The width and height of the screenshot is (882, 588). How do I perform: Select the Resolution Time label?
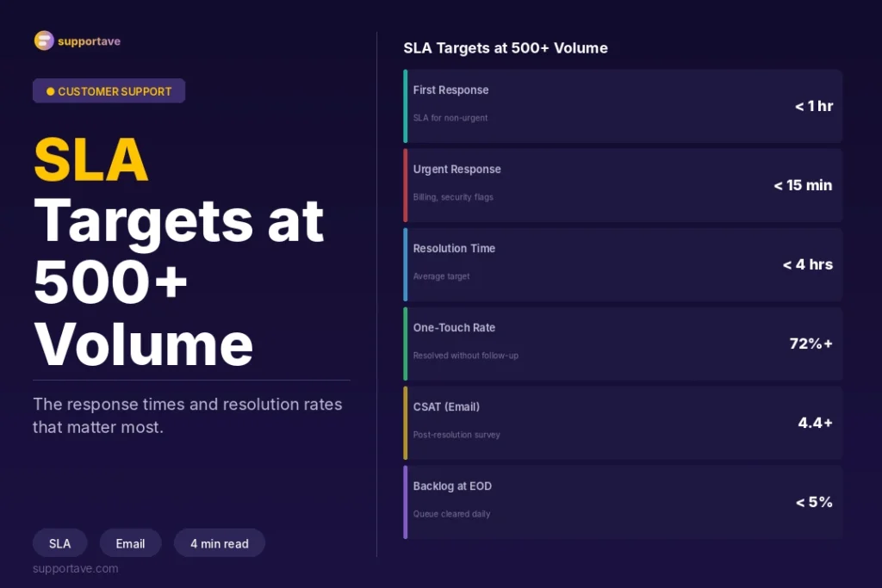coord(454,249)
